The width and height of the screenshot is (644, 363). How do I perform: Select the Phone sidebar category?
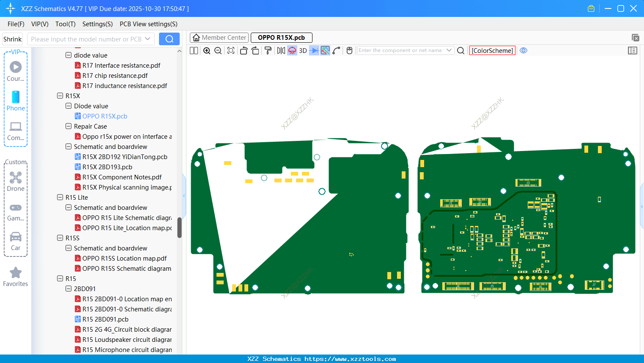coord(16,101)
